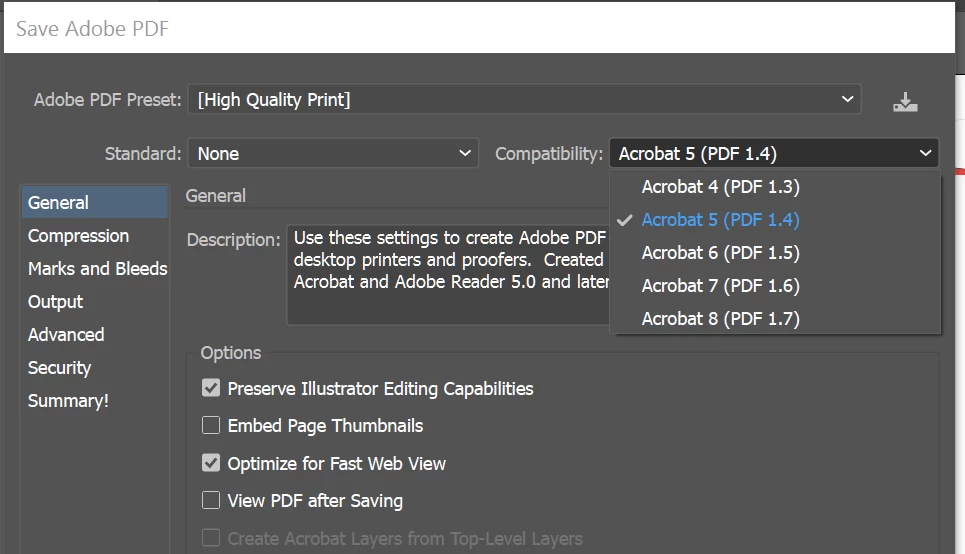
Task: Open the Standard dropdown set to None
Action: [333, 153]
